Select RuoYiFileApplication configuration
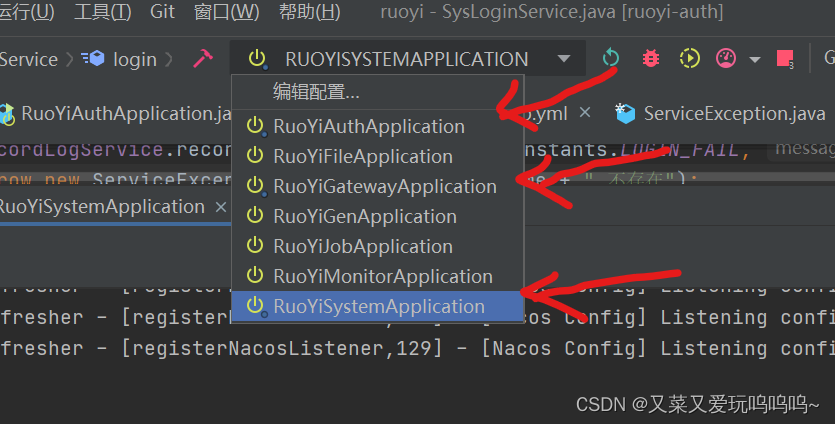The height and width of the screenshot is (424, 835). [x=378, y=156]
